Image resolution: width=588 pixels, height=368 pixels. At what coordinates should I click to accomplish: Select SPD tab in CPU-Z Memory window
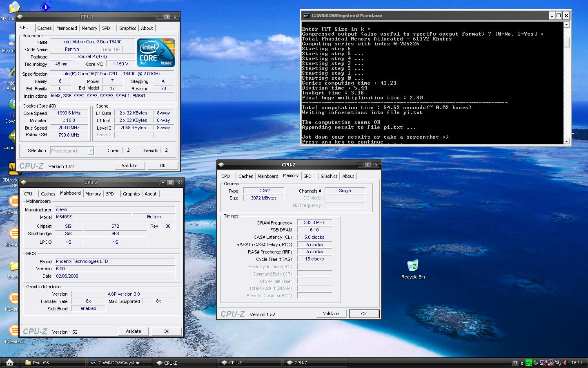coord(307,176)
